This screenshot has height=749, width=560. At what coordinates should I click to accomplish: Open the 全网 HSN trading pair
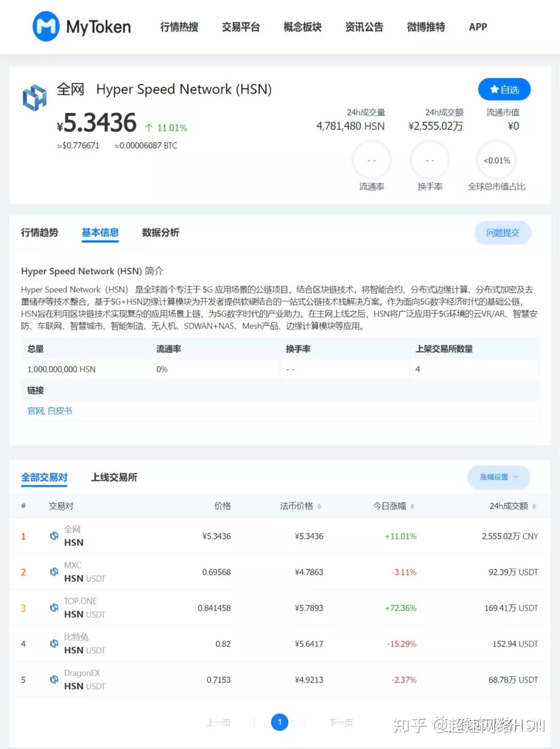click(74, 536)
